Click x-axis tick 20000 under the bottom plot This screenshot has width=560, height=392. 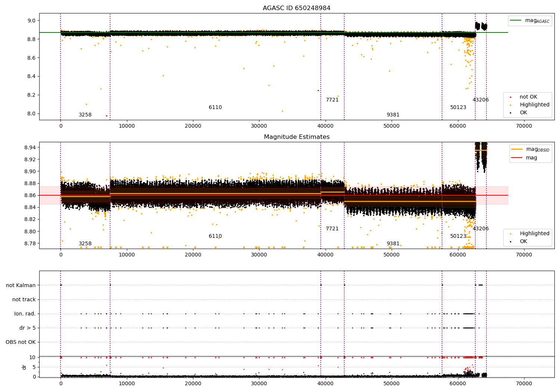(x=193, y=384)
